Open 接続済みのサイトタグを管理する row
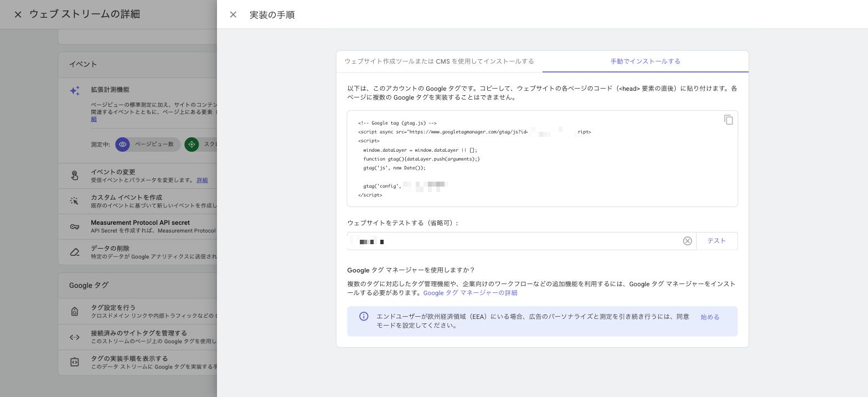The height and width of the screenshot is (397, 868). tap(137, 337)
